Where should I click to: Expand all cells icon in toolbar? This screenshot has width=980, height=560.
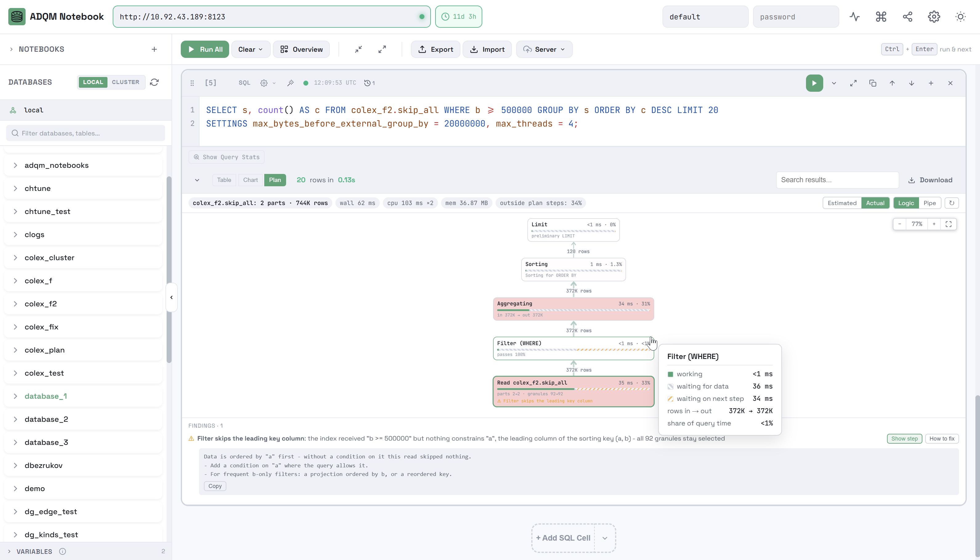tap(382, 49)
